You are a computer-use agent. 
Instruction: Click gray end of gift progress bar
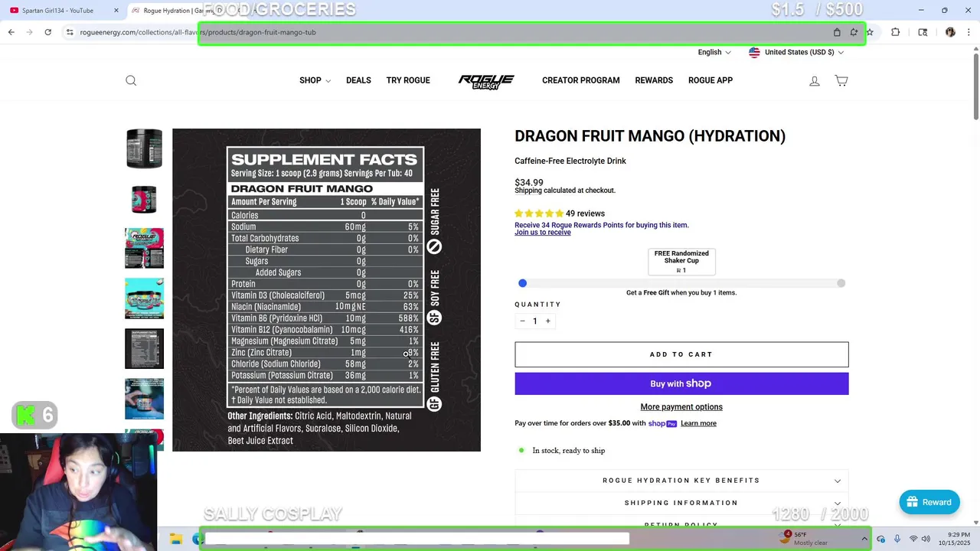point(841,283)
